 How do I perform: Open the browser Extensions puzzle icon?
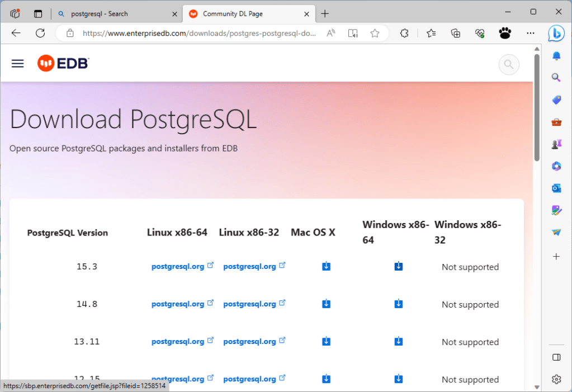click(404, 34)
